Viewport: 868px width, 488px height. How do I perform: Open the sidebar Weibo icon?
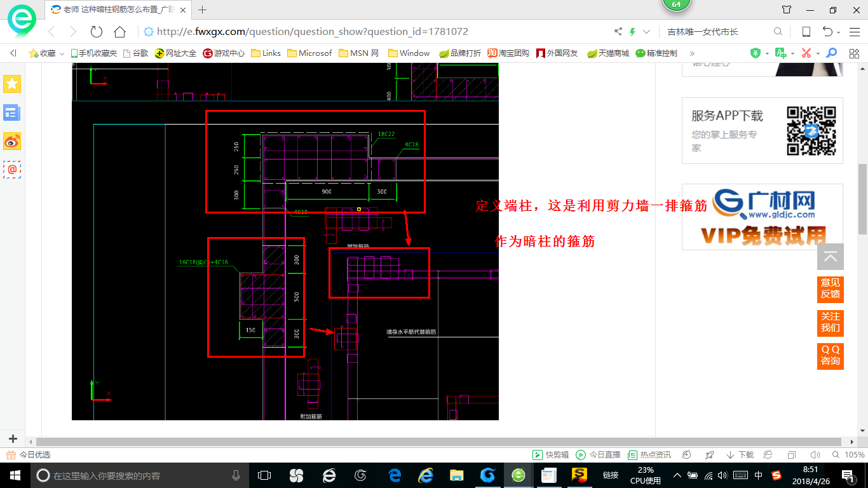(12, 141)
